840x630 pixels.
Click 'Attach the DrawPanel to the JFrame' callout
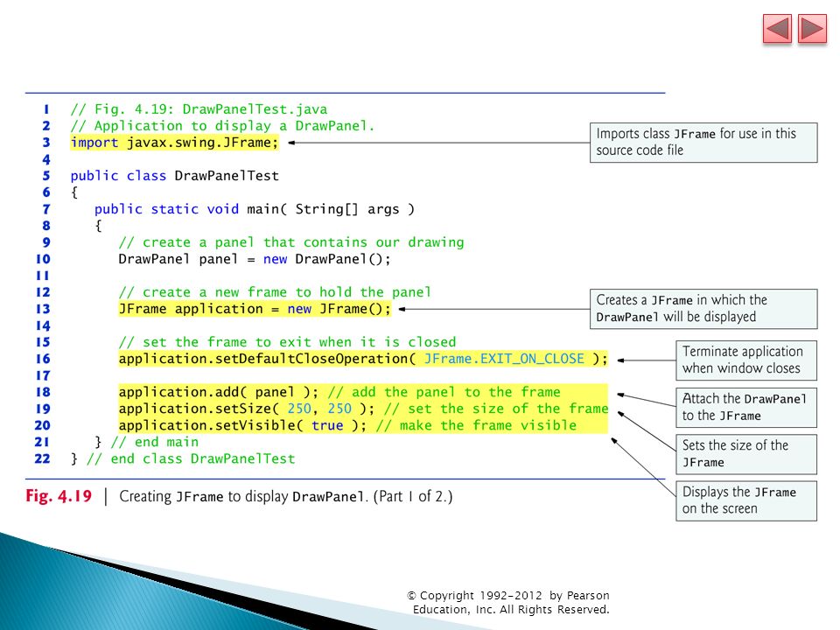746,407
